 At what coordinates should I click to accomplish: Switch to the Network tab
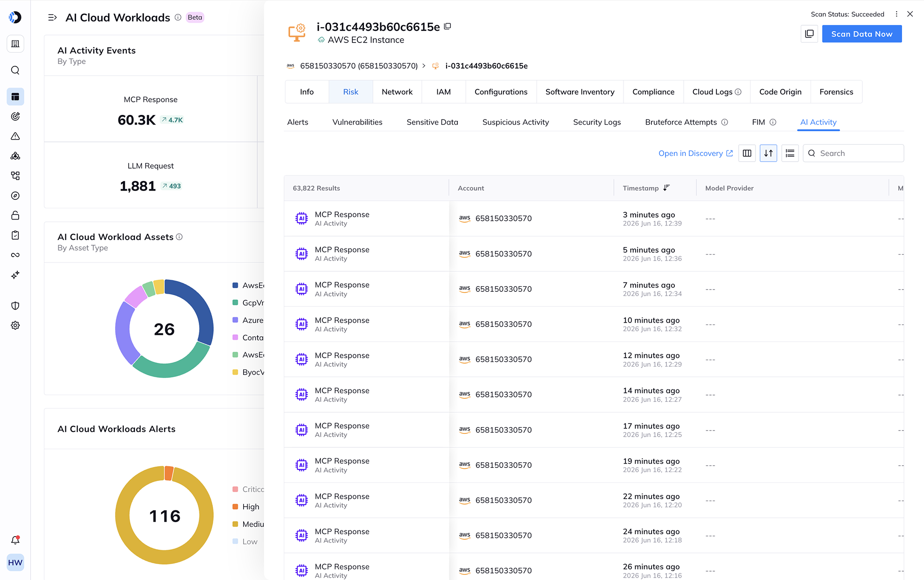click(x=397, y=92)
